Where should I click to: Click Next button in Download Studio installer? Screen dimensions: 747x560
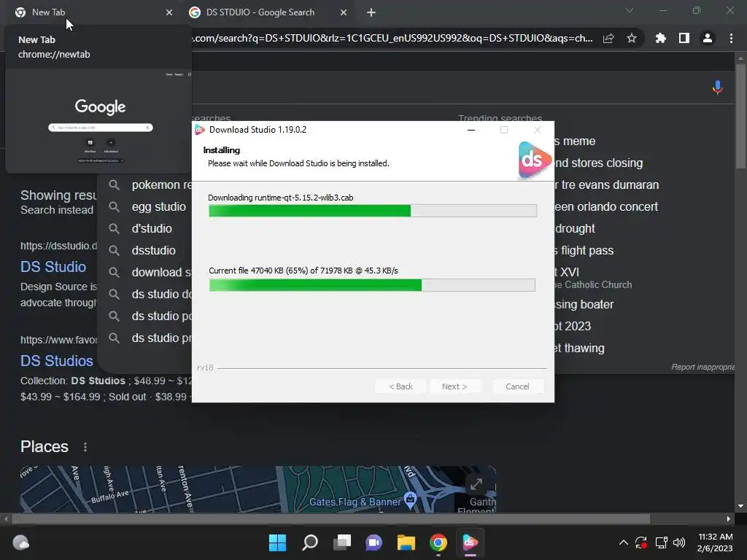click(454, 386)
